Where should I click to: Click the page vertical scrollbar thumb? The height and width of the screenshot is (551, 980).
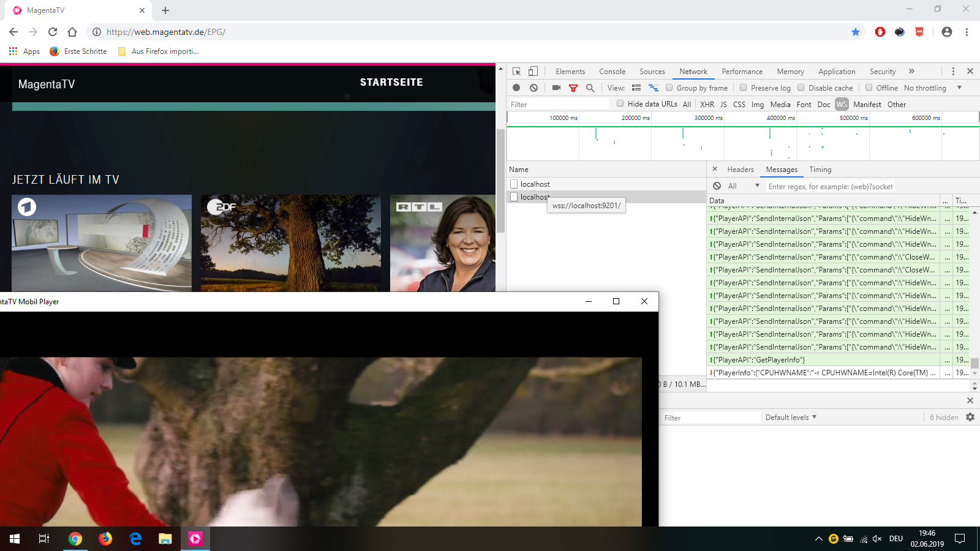coord(500,181)
